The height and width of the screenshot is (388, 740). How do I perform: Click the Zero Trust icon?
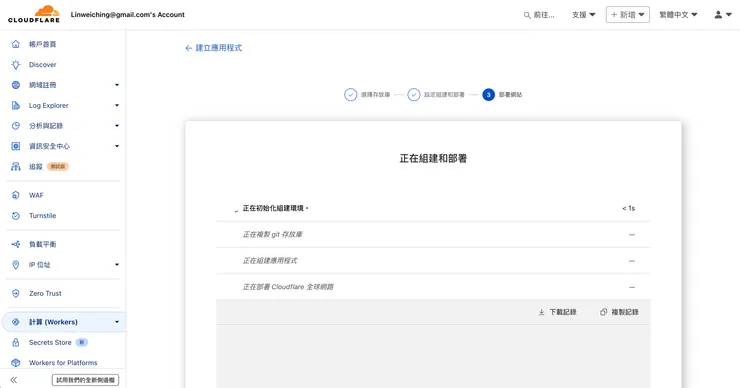click(16, 293)
